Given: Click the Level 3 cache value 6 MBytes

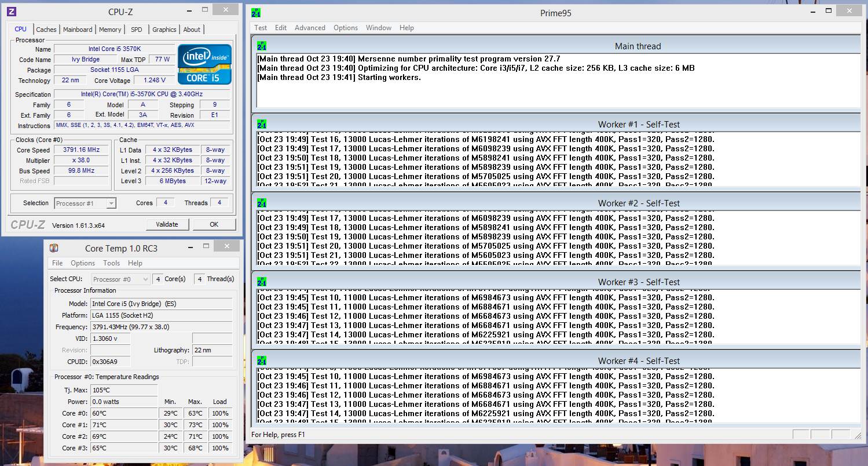Looking at the screenshot, I should pos(173,181).
